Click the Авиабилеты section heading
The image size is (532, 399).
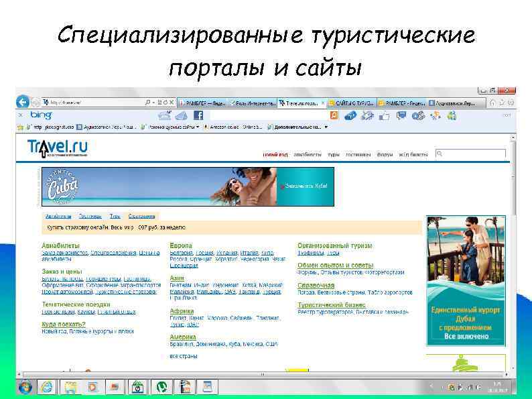point(61,245)
